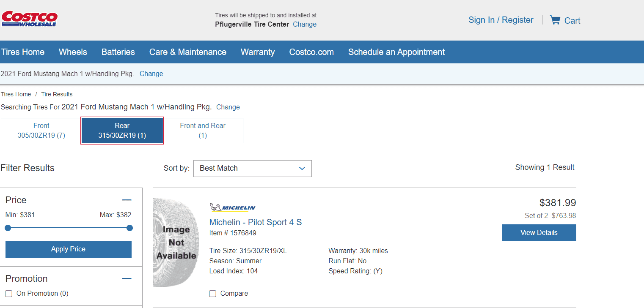The image size is (644, 308).
Task: Open Schedule an Appointment
Action: pos(396,52)
